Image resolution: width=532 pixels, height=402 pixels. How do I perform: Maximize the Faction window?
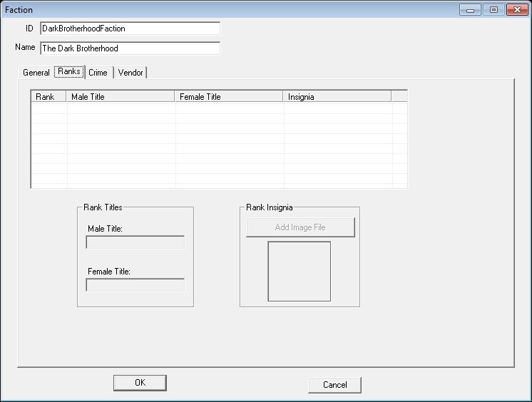pos(493,10)
